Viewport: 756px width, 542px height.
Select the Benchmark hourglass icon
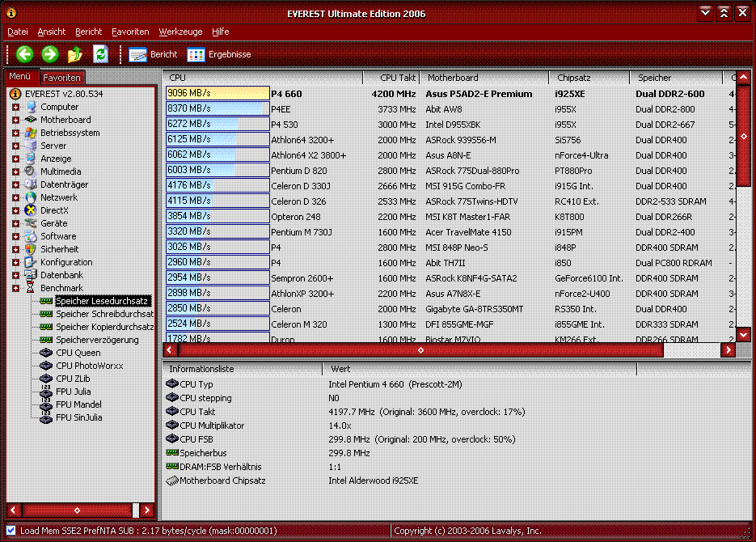pyautogui.click(x=31, y=288)
